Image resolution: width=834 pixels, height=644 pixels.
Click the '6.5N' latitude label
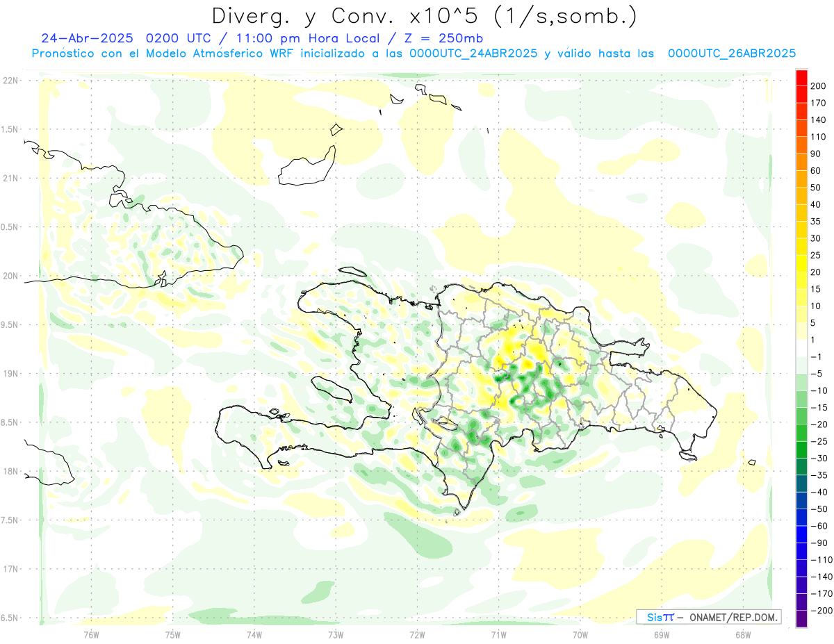[x=10, y=618]
